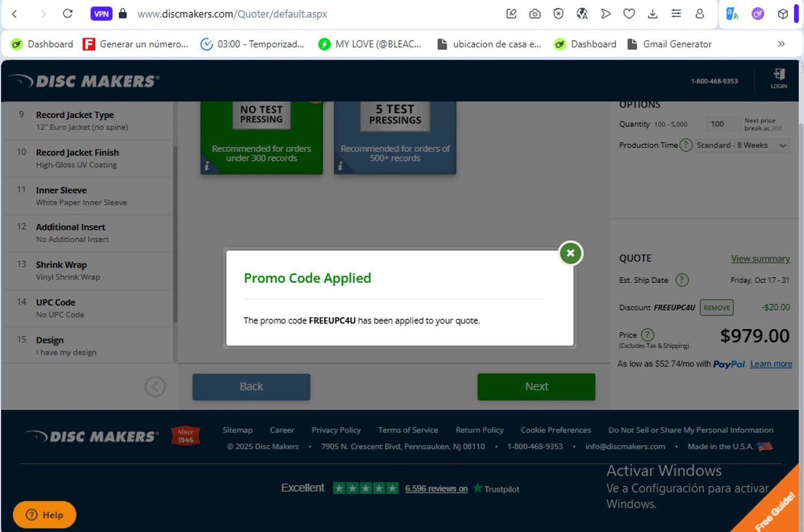Click the Back button

click(x=251, y=387)
